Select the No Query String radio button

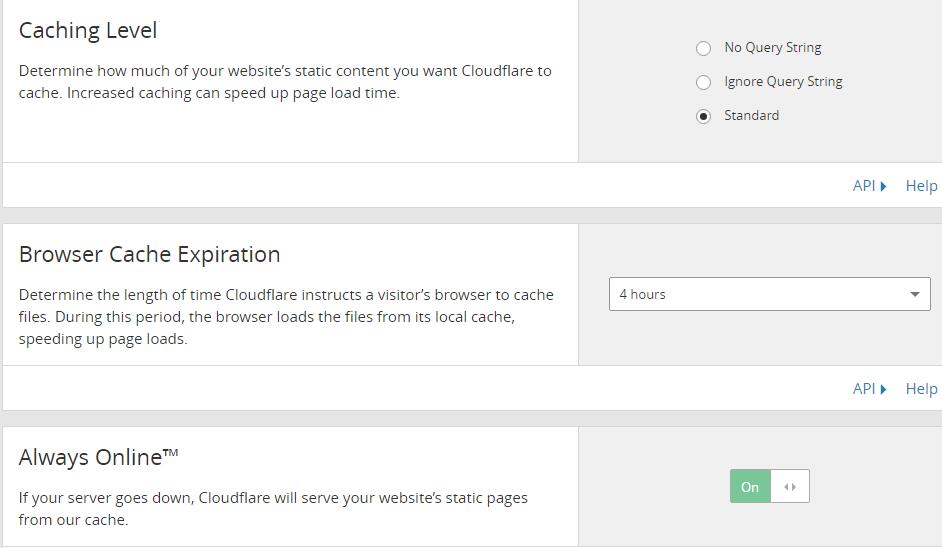[x=703, y=48]
